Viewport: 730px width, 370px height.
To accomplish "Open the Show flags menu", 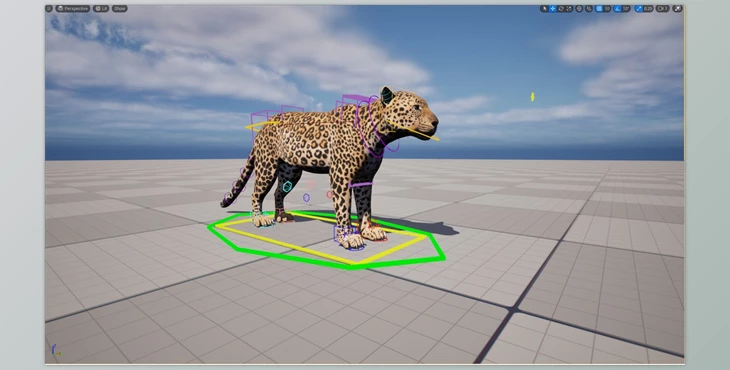I will point(120,8).
